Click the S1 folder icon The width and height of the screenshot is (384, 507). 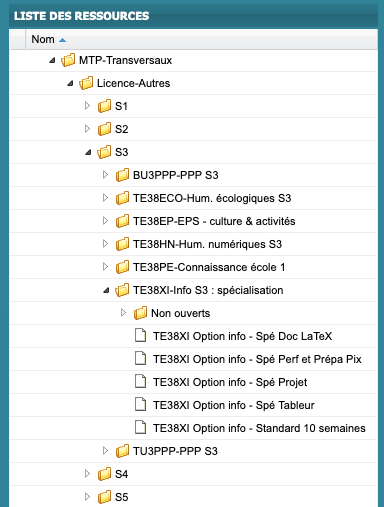[104, 106]
